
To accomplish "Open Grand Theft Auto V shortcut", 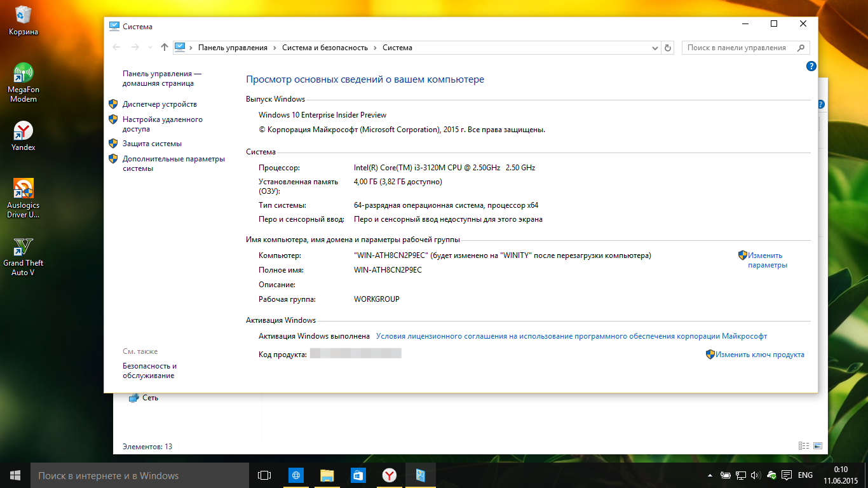I will coord(24,248).
